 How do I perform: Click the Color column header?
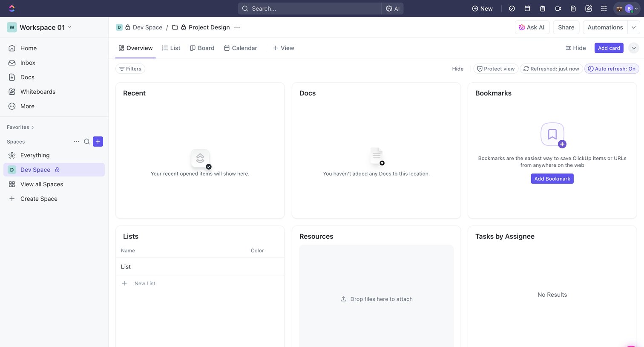click(257, 251)
